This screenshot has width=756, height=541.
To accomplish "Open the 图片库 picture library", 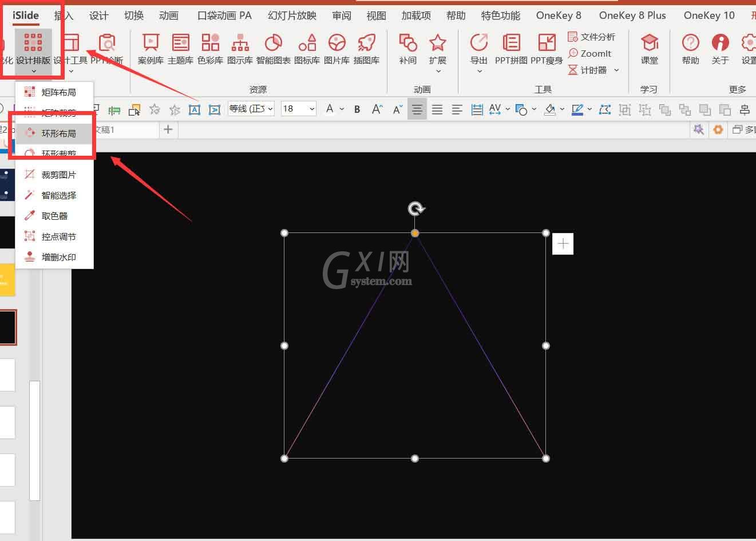I will point(337,49).
